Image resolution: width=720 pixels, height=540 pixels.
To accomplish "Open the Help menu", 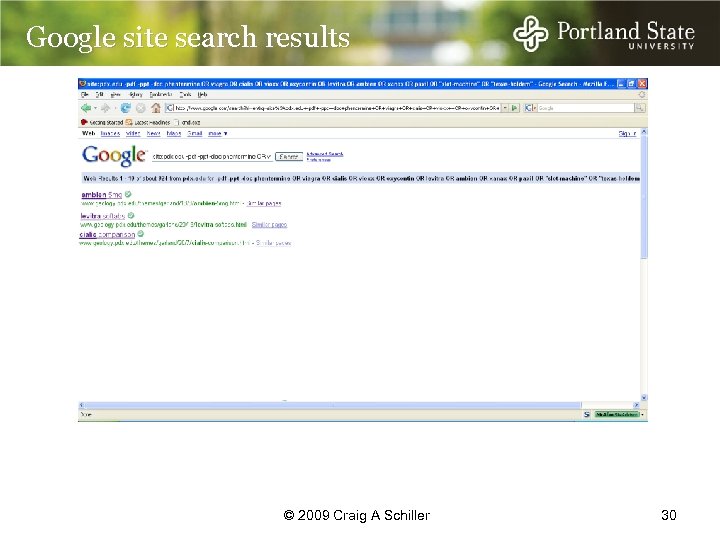I will (x=202, y=95).
